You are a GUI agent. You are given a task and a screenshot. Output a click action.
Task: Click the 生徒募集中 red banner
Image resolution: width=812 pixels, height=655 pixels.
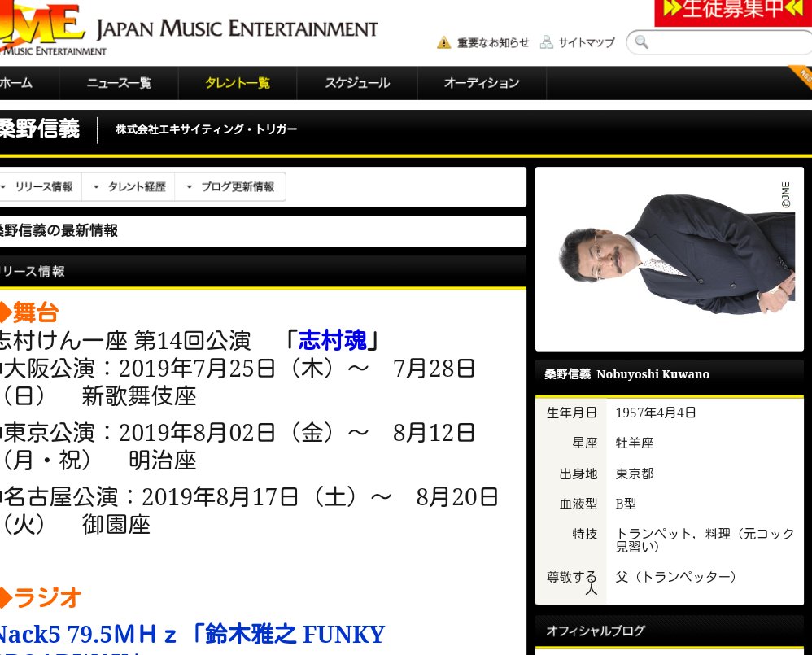733,11
